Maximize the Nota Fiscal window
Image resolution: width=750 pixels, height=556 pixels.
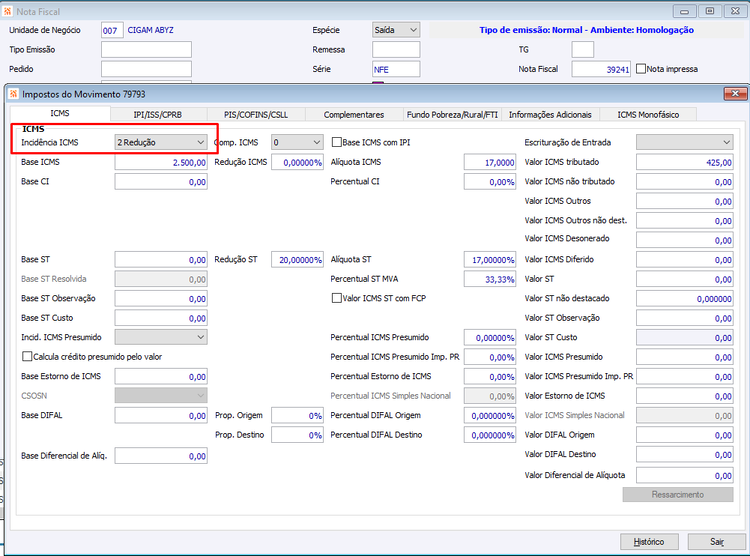(x=710, y=11)
